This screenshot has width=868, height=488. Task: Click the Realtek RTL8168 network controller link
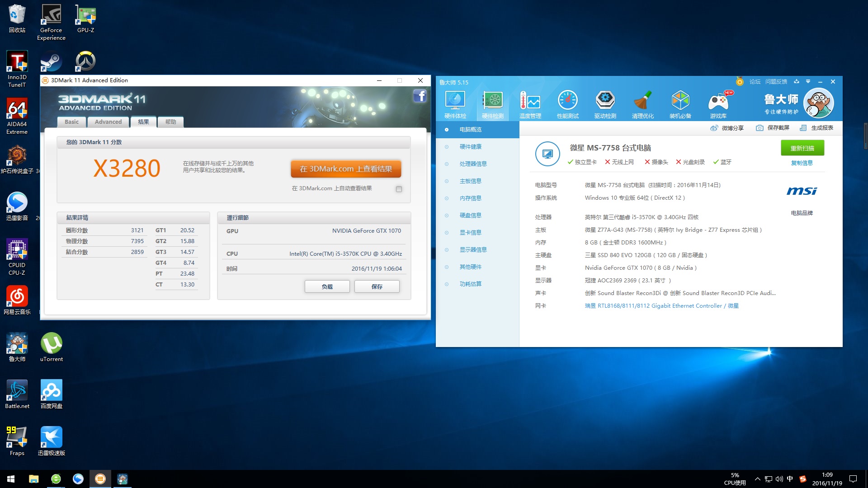pos(661,306)
